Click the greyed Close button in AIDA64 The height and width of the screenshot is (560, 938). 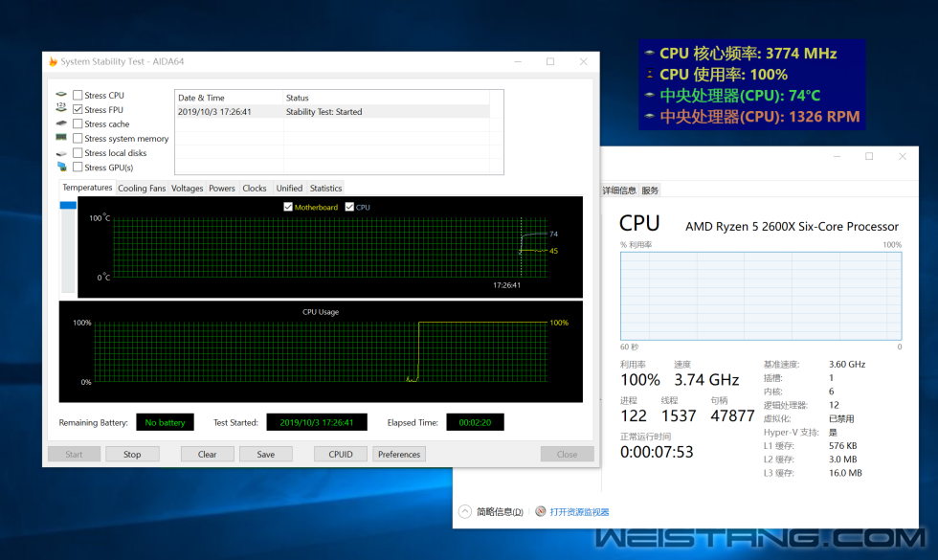(567, 454)
